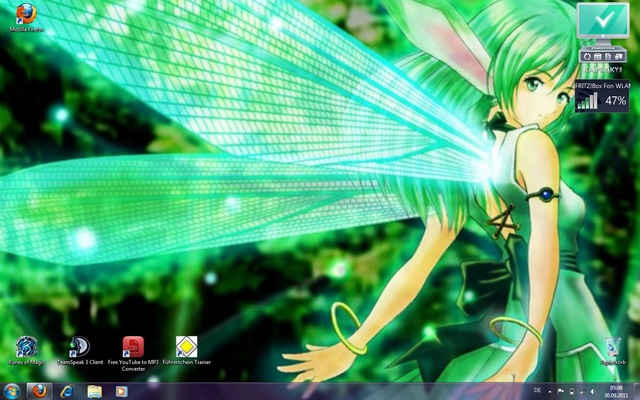Switch input language via DE indicator
Image resolution: width=640 pixels, height=400 pixels.
coord(538,390)
